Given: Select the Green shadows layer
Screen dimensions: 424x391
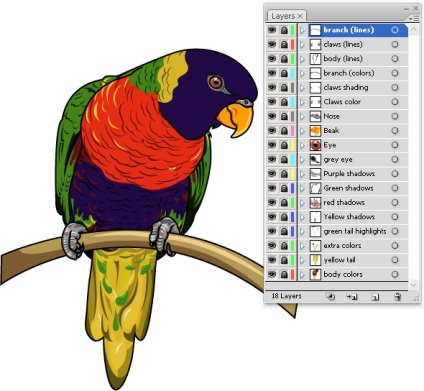Looking at the screenshot, I should [x=348, y=188].
